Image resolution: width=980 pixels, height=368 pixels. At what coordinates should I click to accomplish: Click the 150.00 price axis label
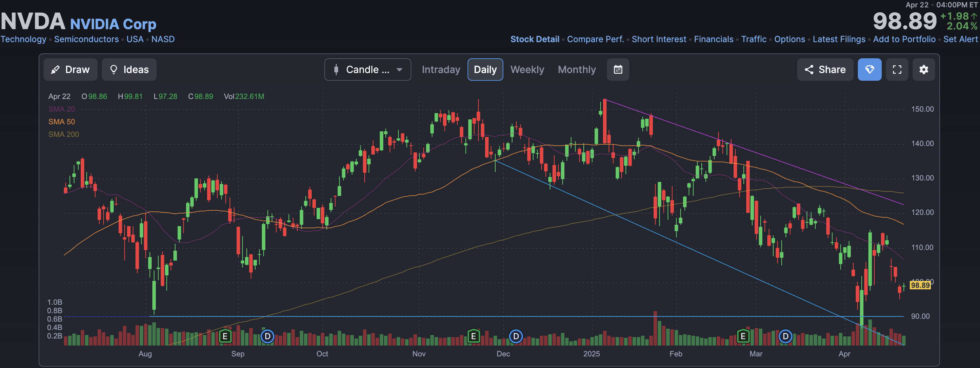[x=922, y=109]
